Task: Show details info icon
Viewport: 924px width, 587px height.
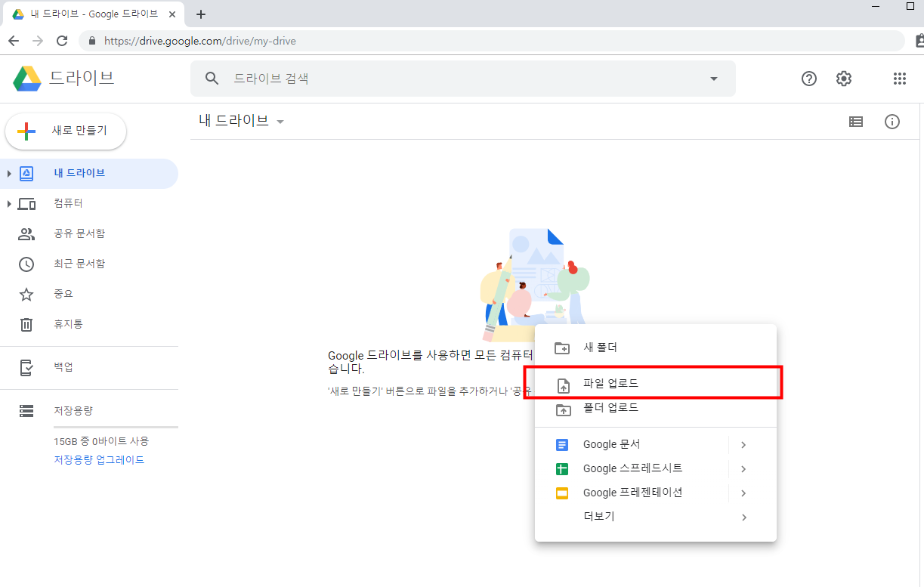Action: click(x=892, y=122)
